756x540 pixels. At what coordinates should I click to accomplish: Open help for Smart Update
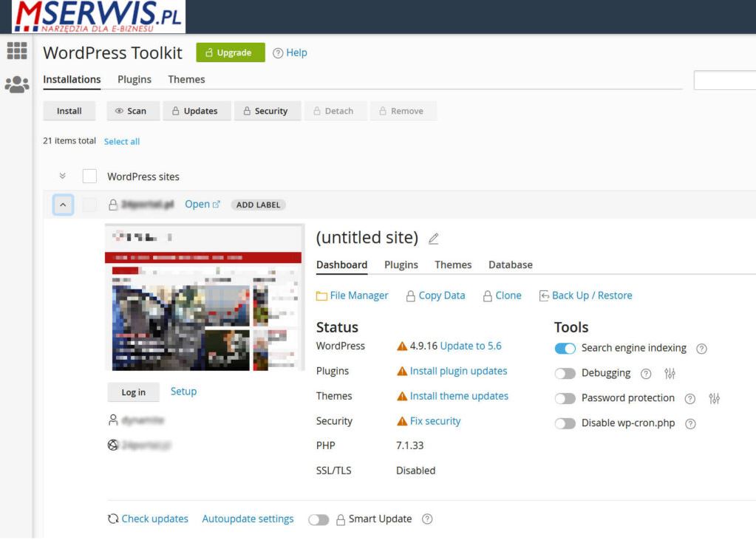(x=427, y=519)
